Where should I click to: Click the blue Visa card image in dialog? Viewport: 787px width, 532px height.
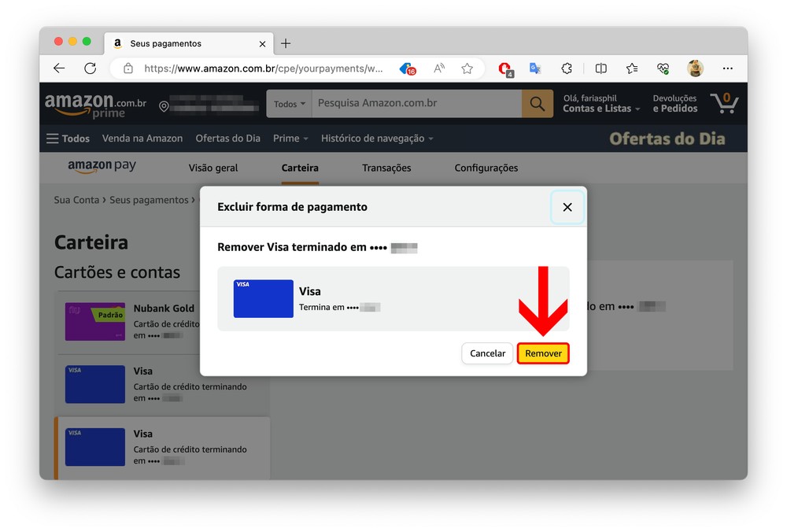click(264, 298)
